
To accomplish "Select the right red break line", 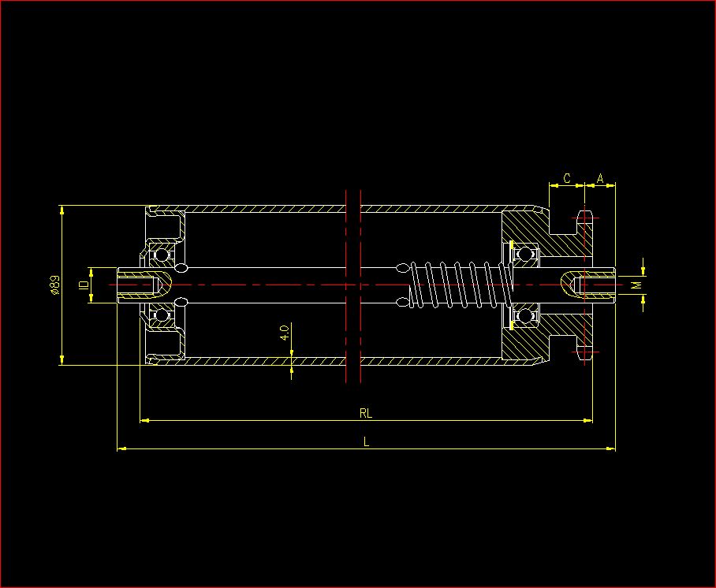I will pyautogui.click(x=360, y=285).
